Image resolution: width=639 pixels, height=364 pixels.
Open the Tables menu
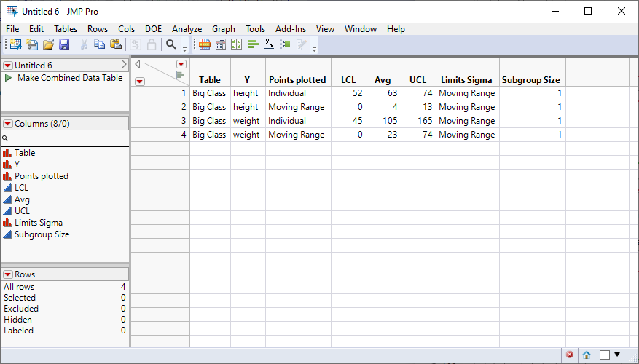coord(66,29)
